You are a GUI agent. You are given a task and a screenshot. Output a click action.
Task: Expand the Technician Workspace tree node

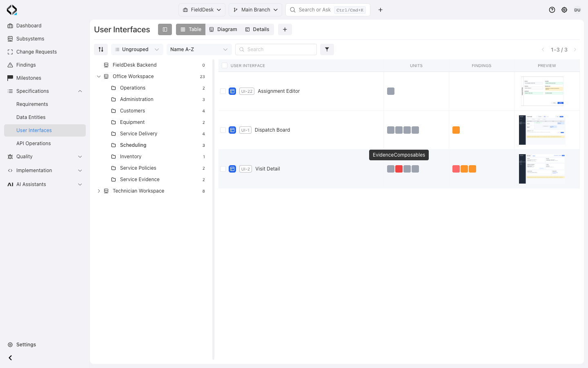98,191
